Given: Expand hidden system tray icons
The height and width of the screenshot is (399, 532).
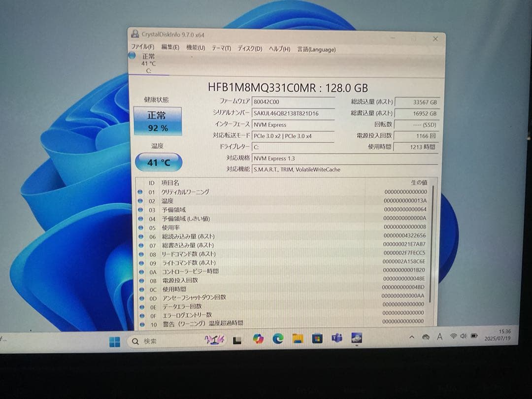Looking at the screenshot, I should click(411, 336).
